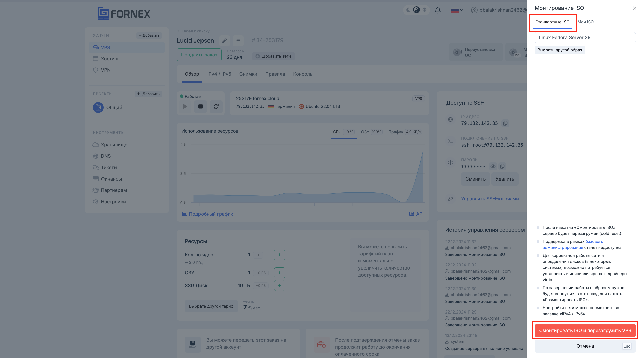Screen dimensions: 644x358
Task: Show ОЗУ usage graph
Action: pos(372,132)
